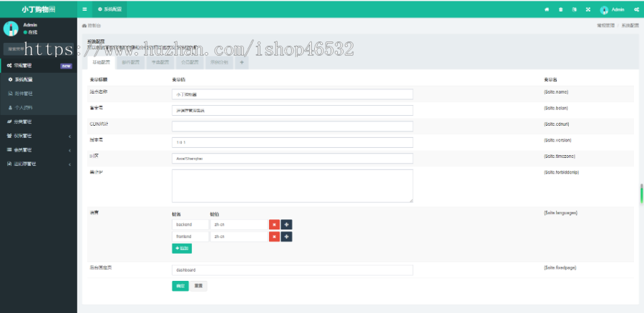Click the plus handle on the backend row
Image resolution: width=644 pixels, height=313 pixels.
(x=286, y=224)
